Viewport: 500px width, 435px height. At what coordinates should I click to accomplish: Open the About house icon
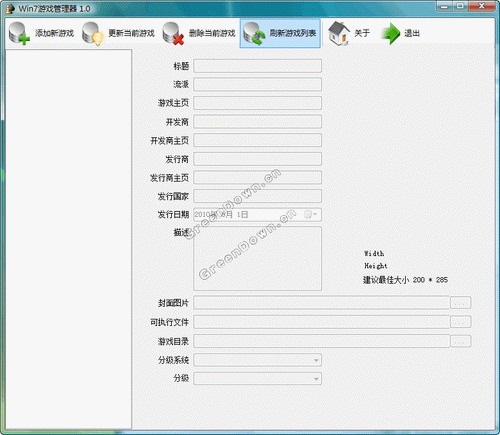pos(339,33)
